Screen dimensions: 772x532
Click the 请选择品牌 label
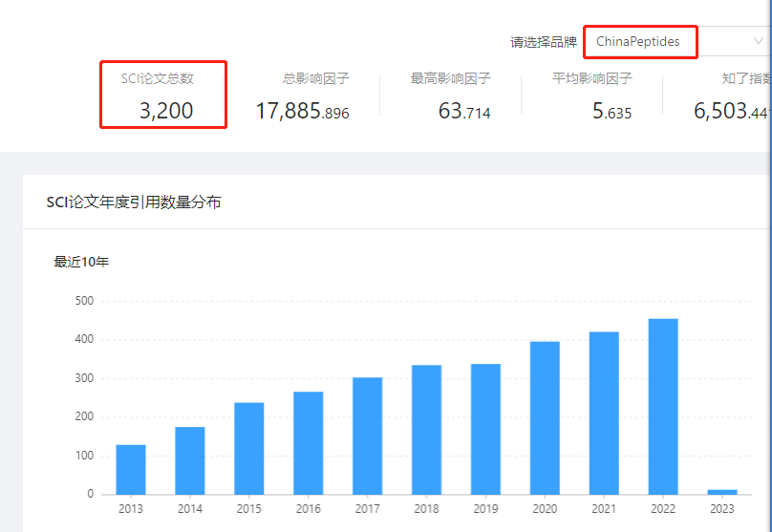pyautogui.click(x=543, y=42)
